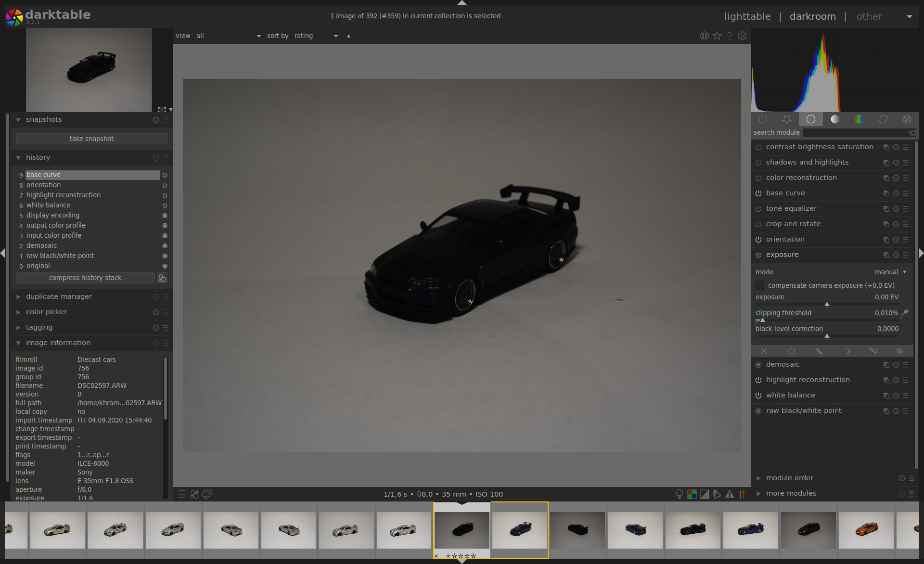
Task: Toggle raw overexposed indicator icon
Action: click(x=692, y=494)
